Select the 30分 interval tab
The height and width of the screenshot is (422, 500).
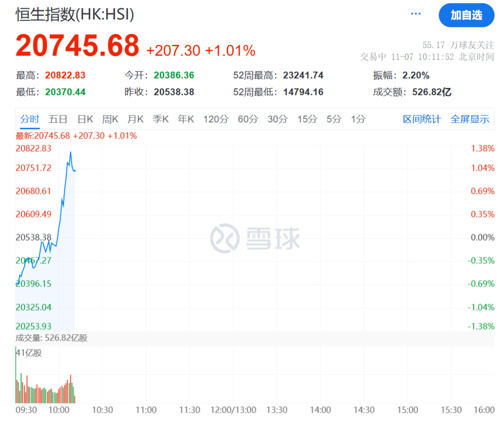click(277, 119)
